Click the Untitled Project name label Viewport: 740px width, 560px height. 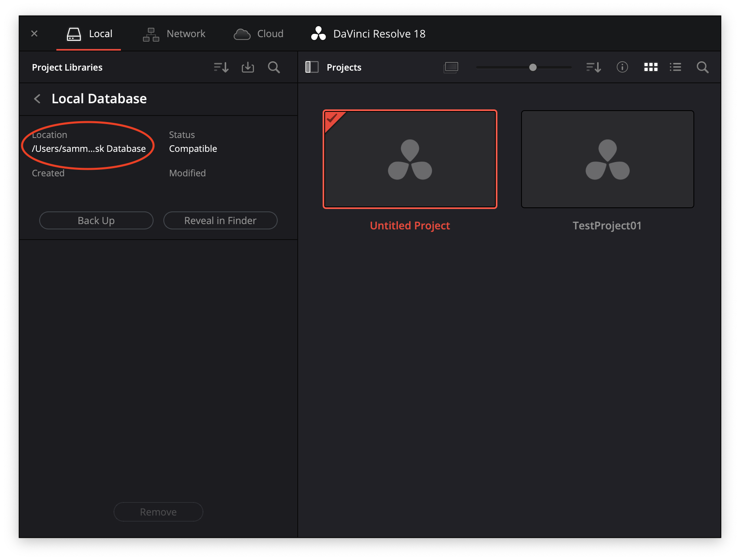[410, 226]
